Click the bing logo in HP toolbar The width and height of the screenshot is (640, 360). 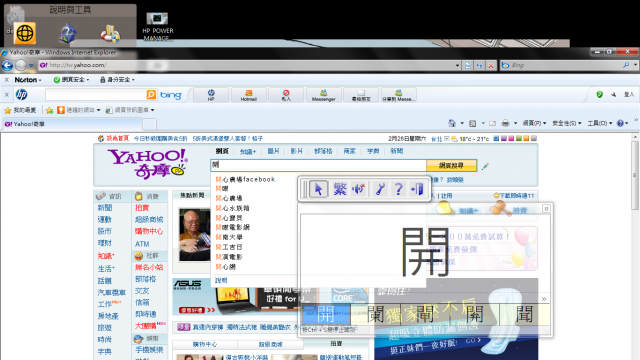[171, 95]
